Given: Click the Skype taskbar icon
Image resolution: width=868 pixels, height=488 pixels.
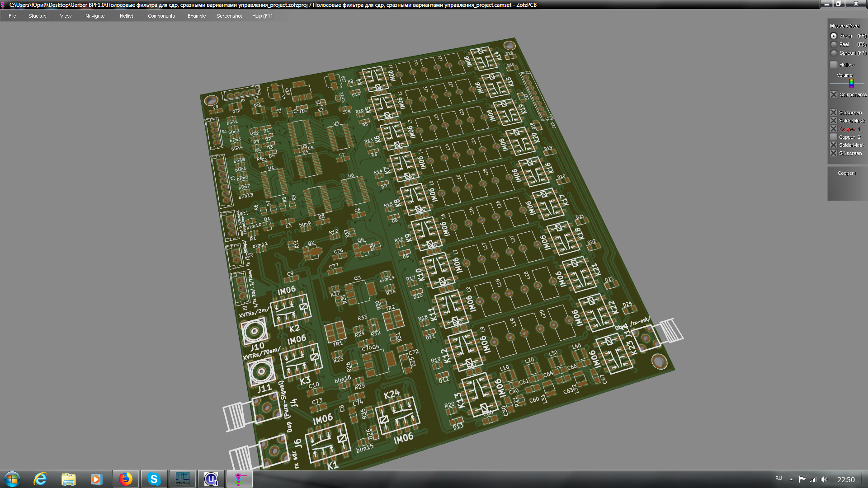Looking at the screenshot, I should coord(154,479).
